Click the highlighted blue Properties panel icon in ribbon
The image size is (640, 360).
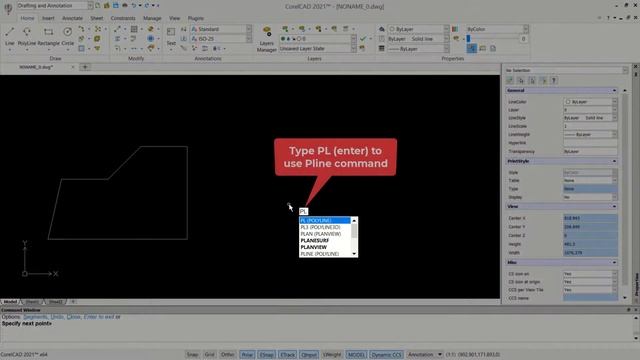471,48
